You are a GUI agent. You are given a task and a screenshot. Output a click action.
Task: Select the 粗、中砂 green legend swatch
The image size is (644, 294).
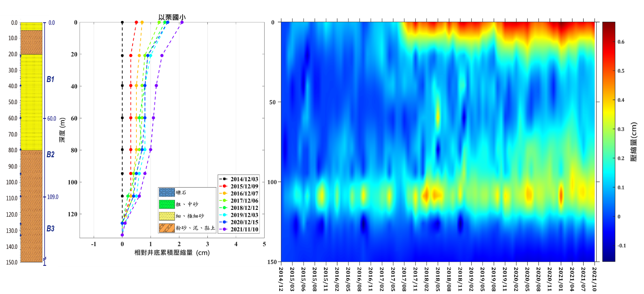(165, 204)
